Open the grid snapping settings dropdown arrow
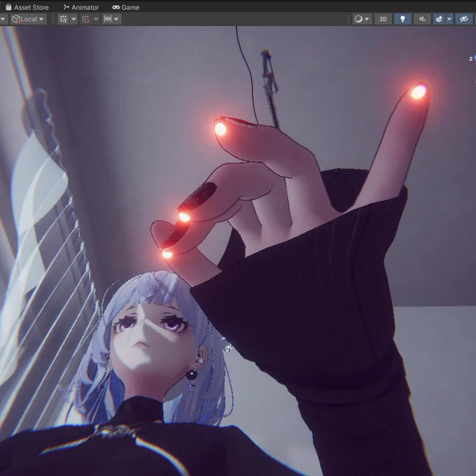The image size is (476, 476). 96,19
